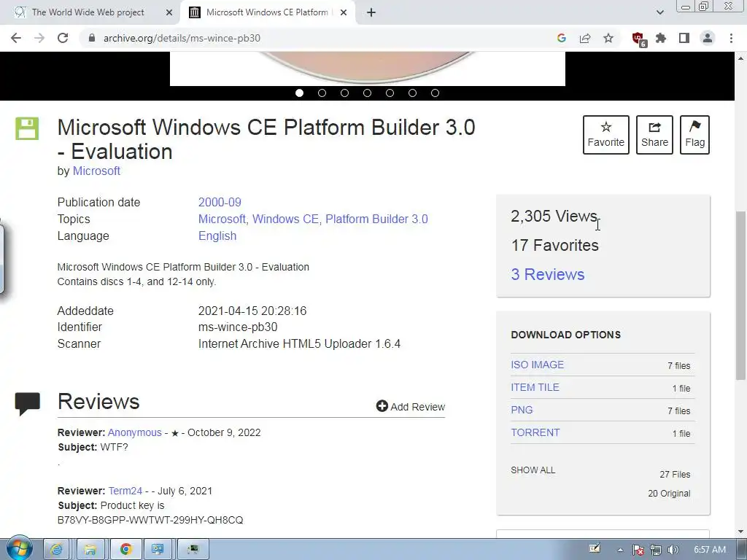Expand PNG download option
Image resolution: width=747 pixels, height=560 pixels.
pyautogui.click(x=522, y=410)
